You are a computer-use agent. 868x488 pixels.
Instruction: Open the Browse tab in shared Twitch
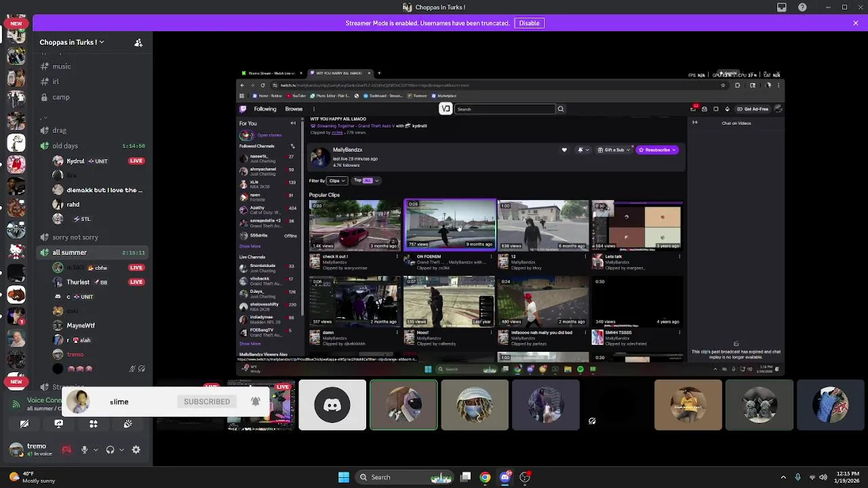click(x=294, y=109)
